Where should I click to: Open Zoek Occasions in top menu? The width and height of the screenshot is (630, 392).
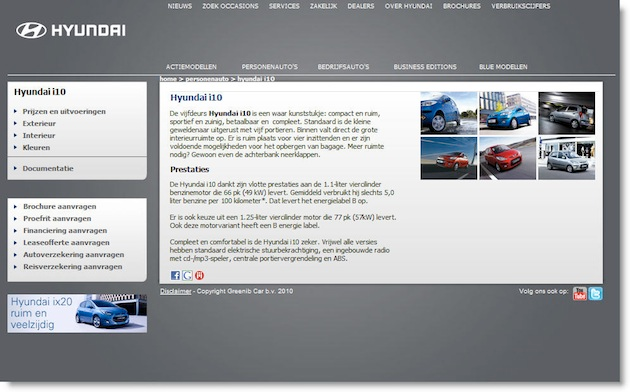pos(230,6)
